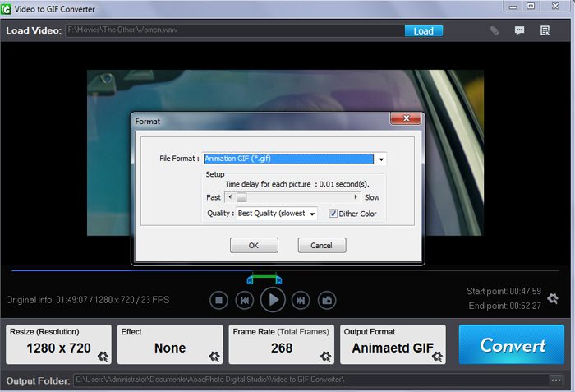Click the start point trim marker
575x392 pixels.
tap(250, 280)
